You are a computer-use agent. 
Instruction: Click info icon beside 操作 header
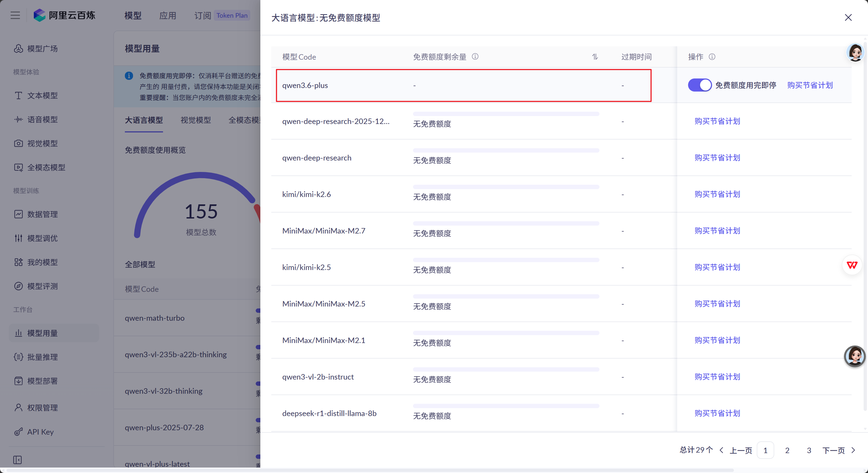click(712, 57)
